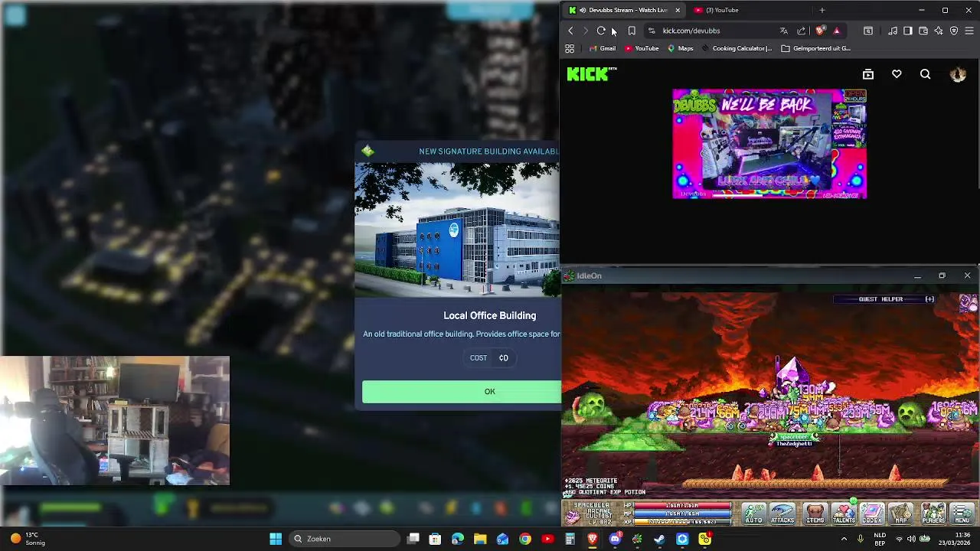Close the Devubbs Stream tab

[x=677, y=10]
